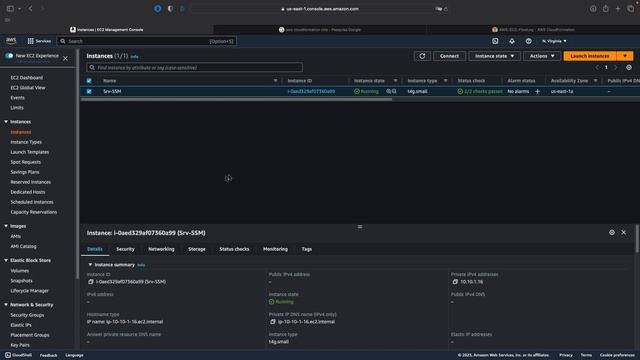This screenshot has width=640, height=360.
Task: Copy the Instance ID in summary
Action: click(91, 282)
